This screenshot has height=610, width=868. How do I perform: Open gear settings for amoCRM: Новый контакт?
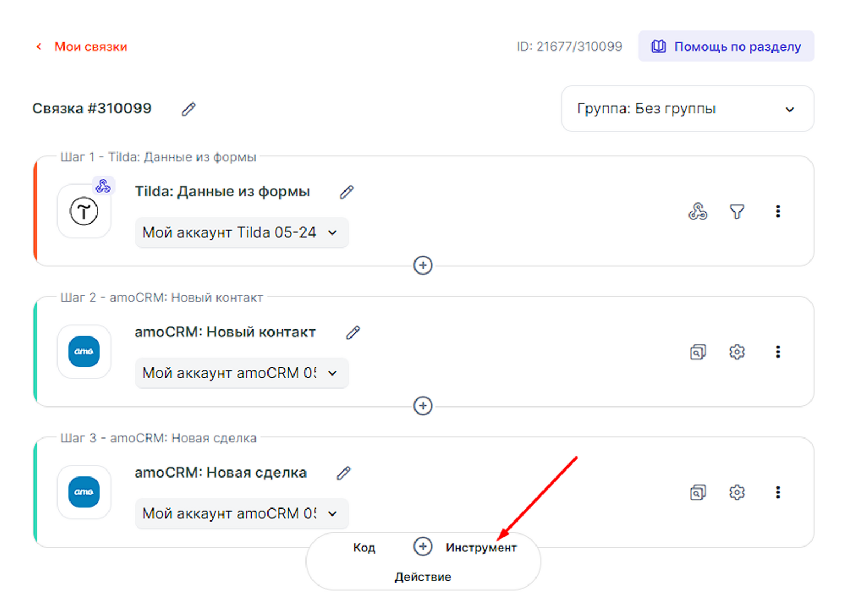[x=737, y=352]
